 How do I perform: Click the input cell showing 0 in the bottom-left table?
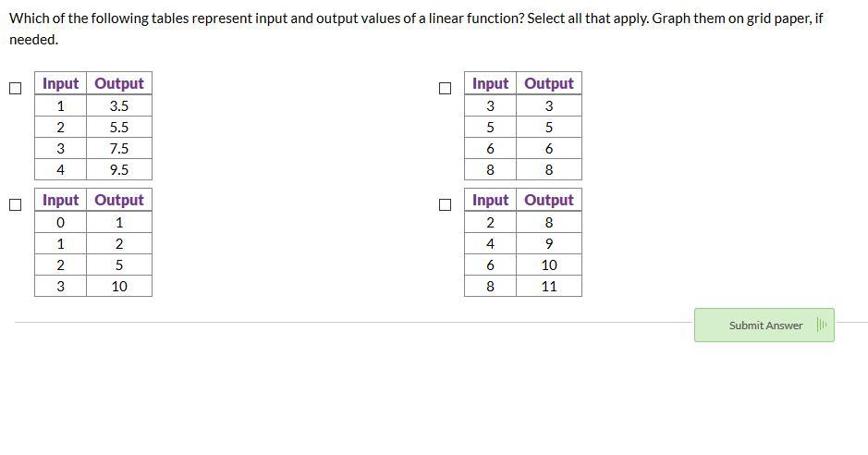60,223
